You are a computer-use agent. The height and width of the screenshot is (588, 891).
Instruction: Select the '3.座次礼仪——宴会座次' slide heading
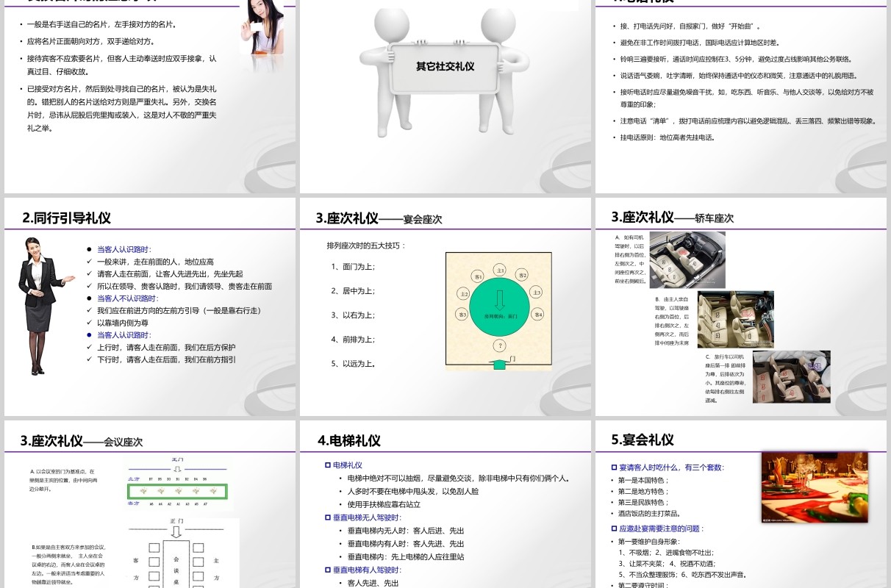379,218
